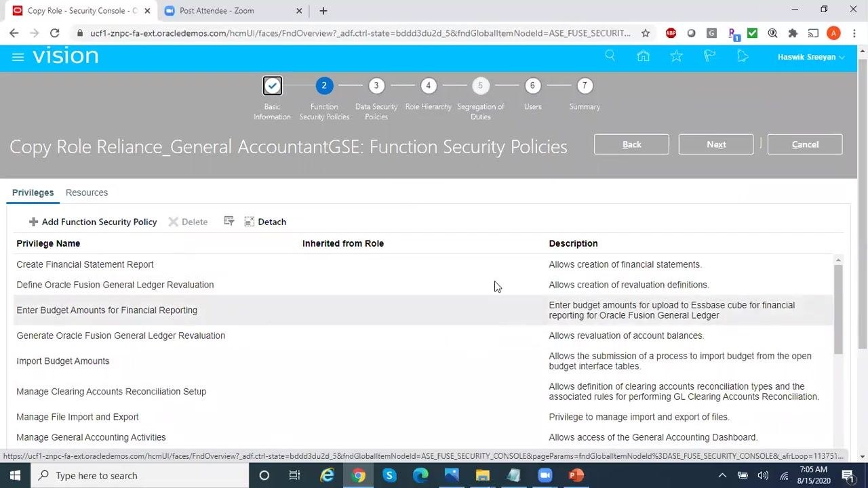Go to the home page via house icon
Image resolution: width=868 pixels, height=488 pixels.
click(643, 56)
